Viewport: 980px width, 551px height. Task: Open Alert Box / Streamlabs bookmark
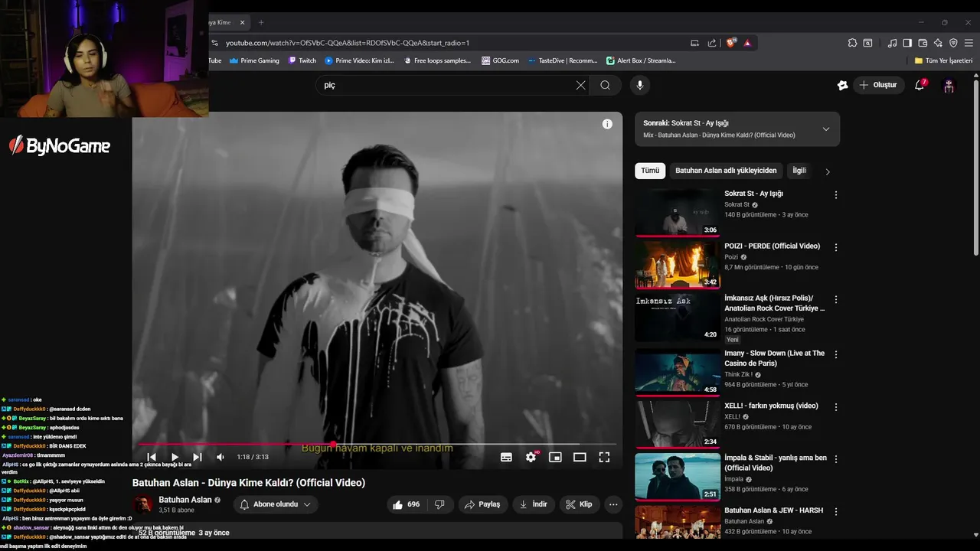click(x=641, y=60)
